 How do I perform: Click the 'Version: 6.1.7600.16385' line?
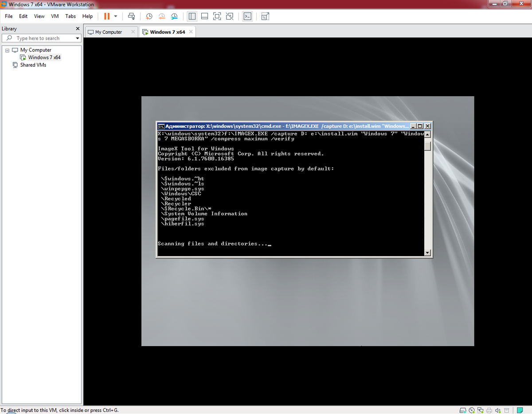pos(196,158)
